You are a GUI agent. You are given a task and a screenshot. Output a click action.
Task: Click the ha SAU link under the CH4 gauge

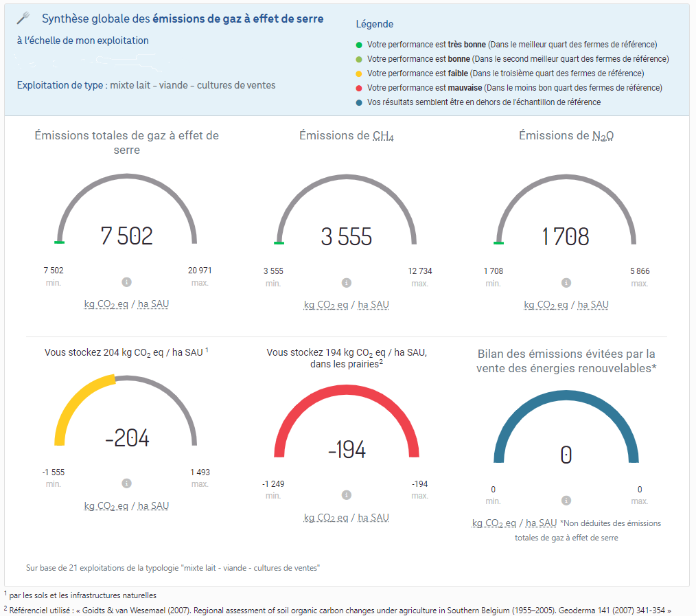[373, 304]
